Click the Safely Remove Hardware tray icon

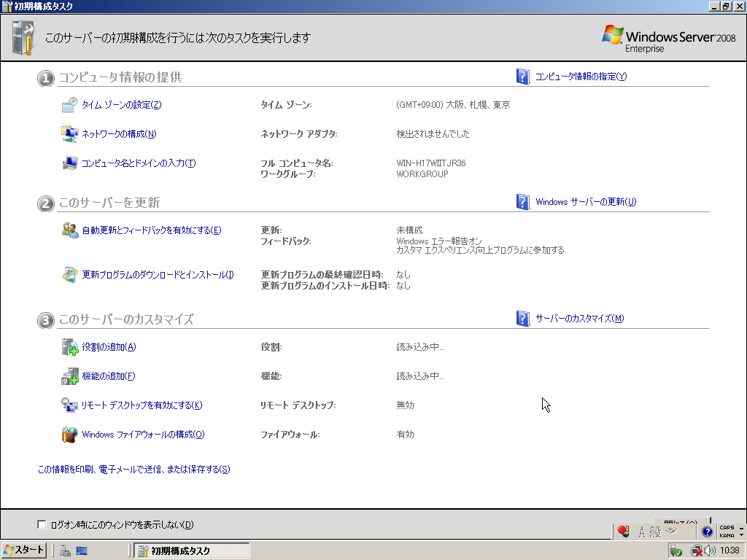676,551
